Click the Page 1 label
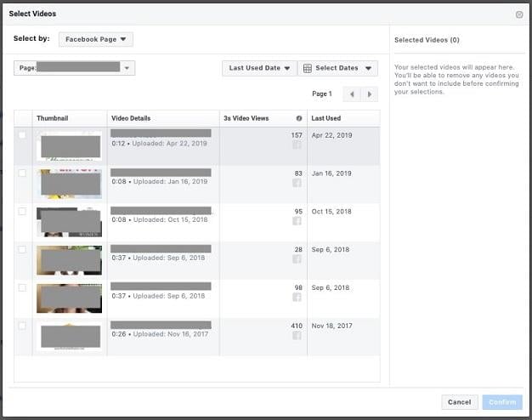This screenshot has height=420, width=532. [322, 94]
